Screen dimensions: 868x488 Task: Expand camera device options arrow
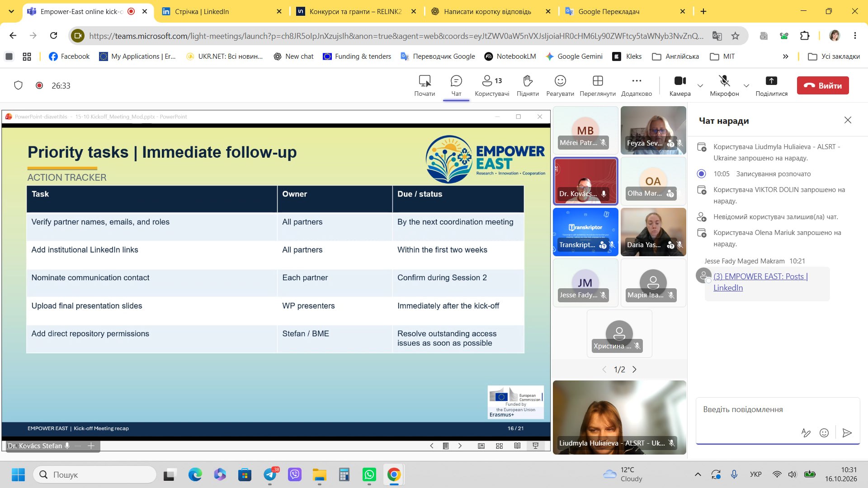point(700,85)
